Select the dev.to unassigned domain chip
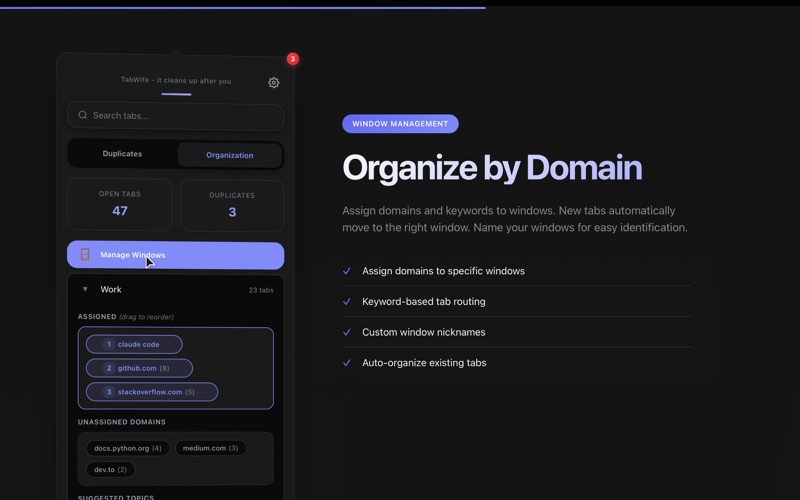This screenshot has width=800, height=500. pyautogui.click(x=110, y=469)
